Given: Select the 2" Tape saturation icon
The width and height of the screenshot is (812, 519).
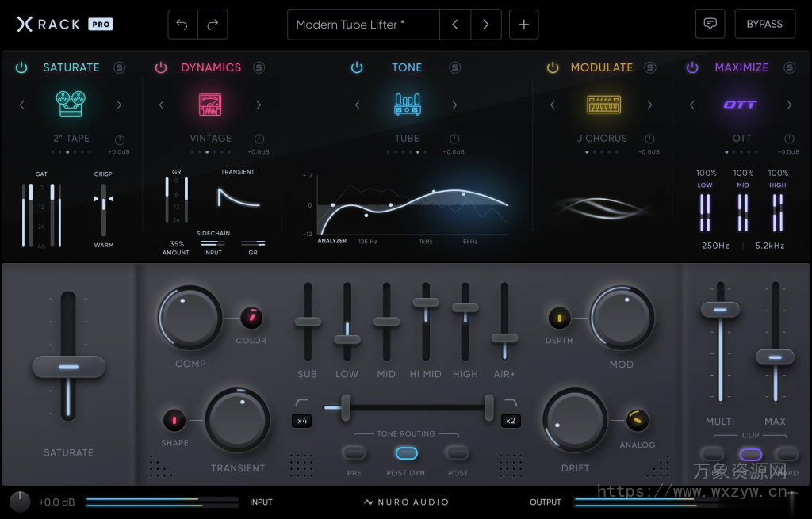Looking at the screenshot, I should coord(71,104).
